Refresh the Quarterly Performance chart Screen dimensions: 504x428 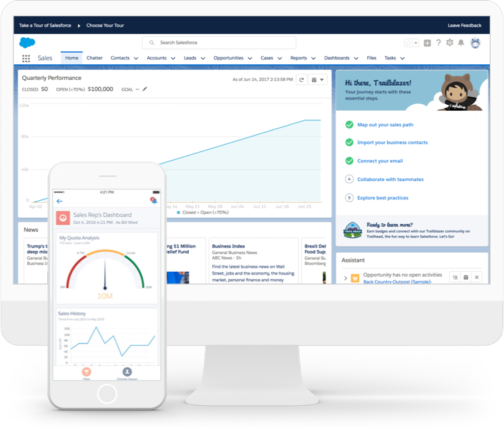coord(302,80)
